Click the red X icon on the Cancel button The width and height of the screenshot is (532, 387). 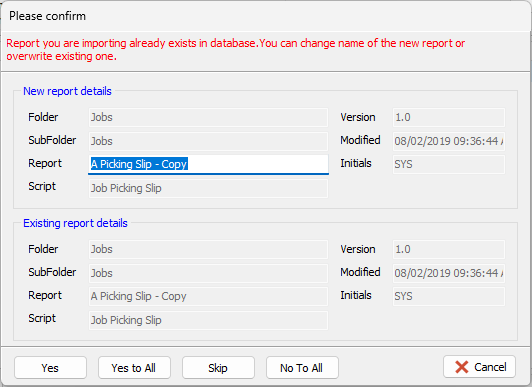[462, 367]
